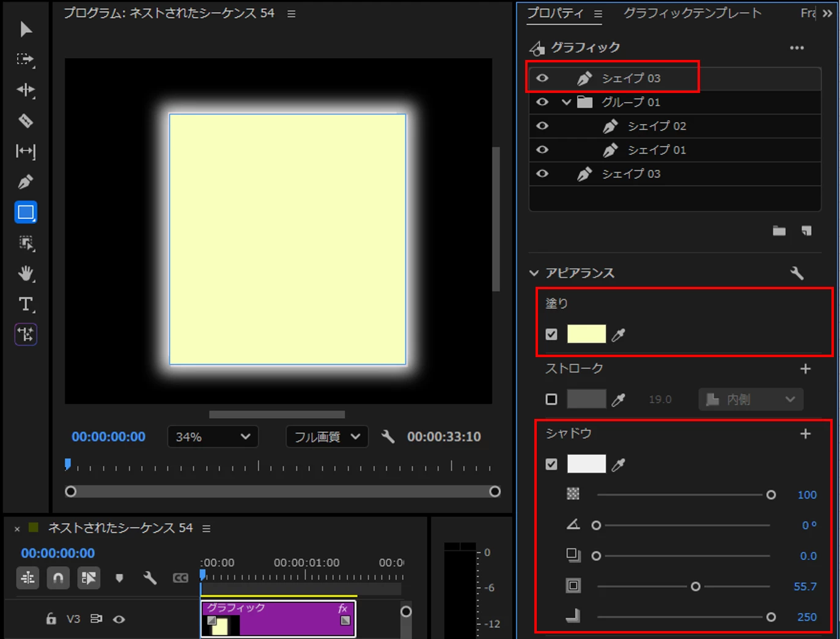This screenshot has height=639, width=840.
Task: Select the Track Select Forward tool
Action: pyautogui.click(x=26, y=59)
